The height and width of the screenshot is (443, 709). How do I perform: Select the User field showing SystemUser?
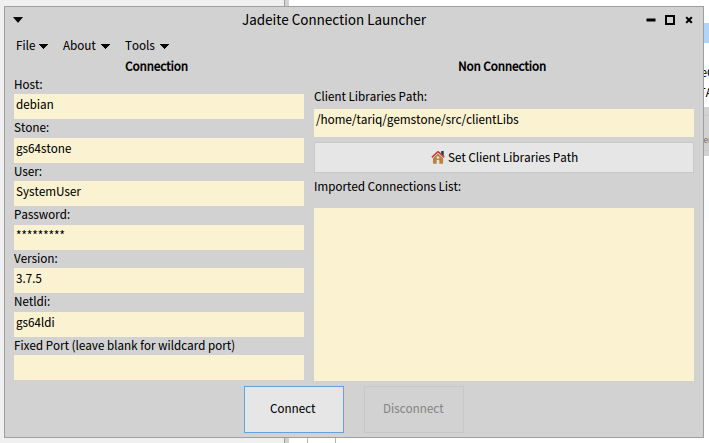coord(158,193)
